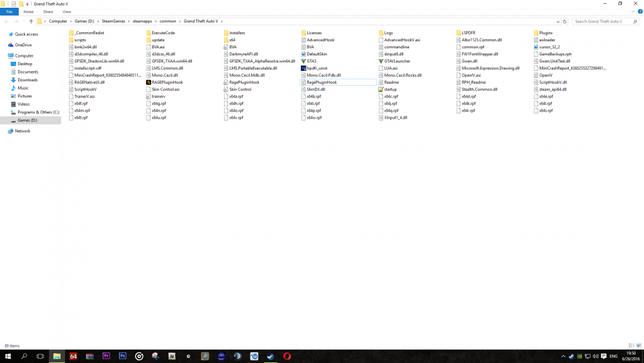Navigate to SteamGames in breadcrumb
644x363 pixels.
(113, 21)
